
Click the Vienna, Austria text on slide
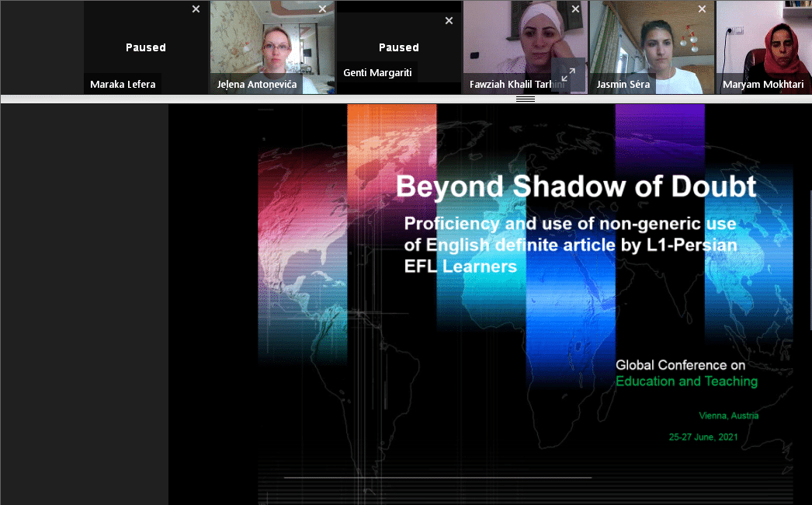pos(728,416)
